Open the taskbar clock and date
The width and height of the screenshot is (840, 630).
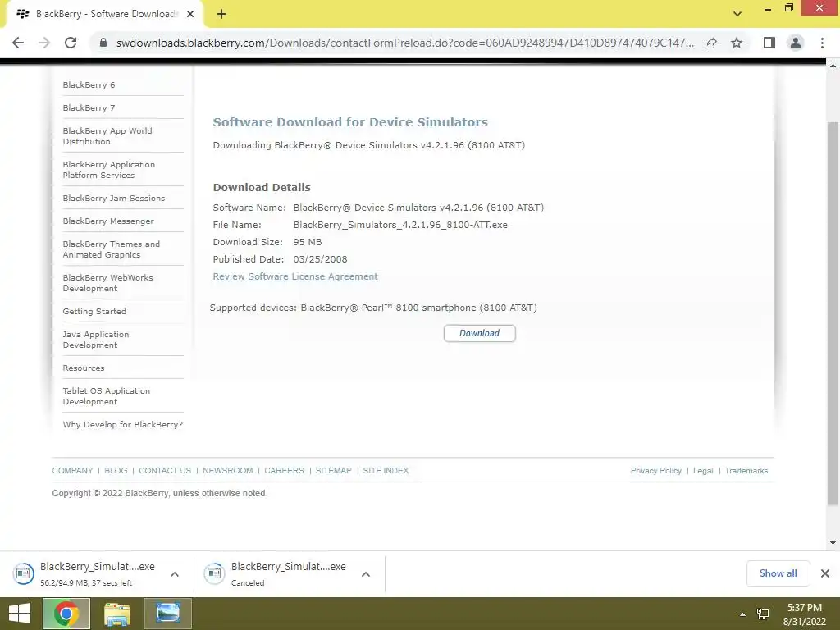pos(805,614)
